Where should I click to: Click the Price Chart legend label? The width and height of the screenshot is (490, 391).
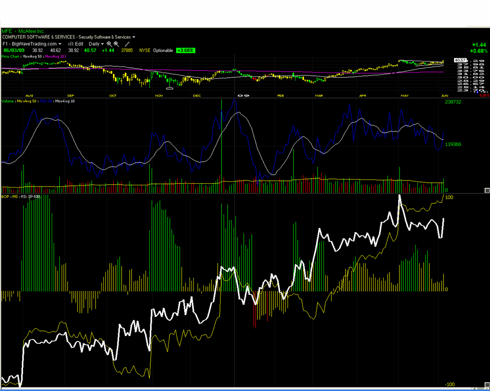click(x=10, y=56)
